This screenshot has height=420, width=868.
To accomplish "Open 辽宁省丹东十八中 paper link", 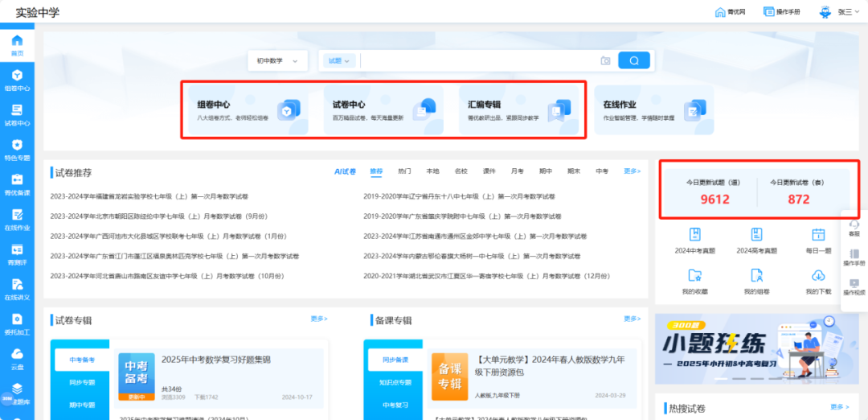I will pyautogui.click(x=459, y=196).
